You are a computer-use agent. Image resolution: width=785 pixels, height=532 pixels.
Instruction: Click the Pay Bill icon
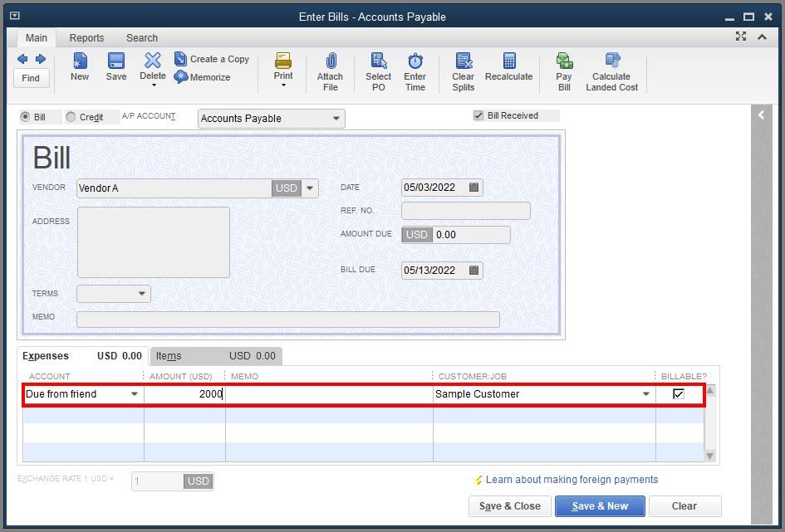click(564, 61)
